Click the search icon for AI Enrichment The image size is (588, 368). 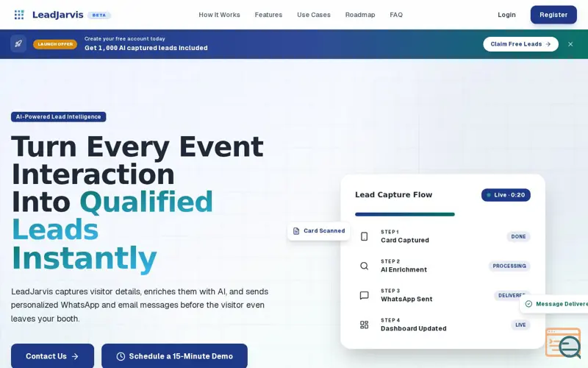click(364, 266)
